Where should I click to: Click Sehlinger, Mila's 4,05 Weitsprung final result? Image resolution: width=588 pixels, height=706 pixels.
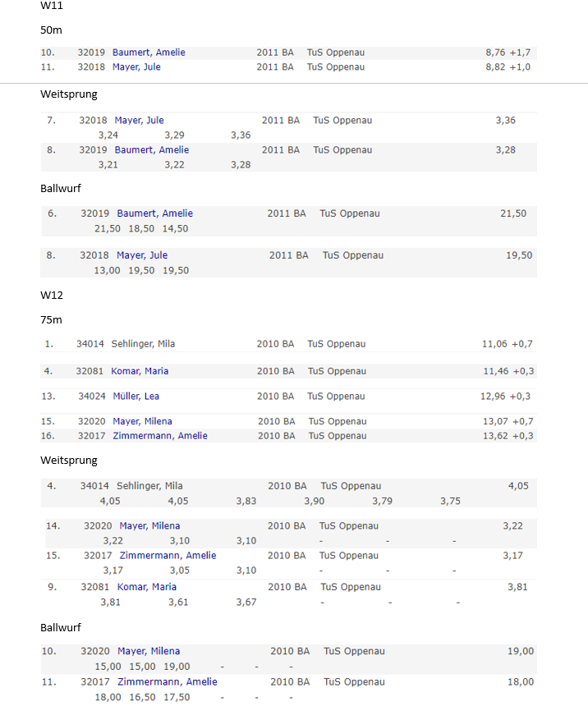518,486
